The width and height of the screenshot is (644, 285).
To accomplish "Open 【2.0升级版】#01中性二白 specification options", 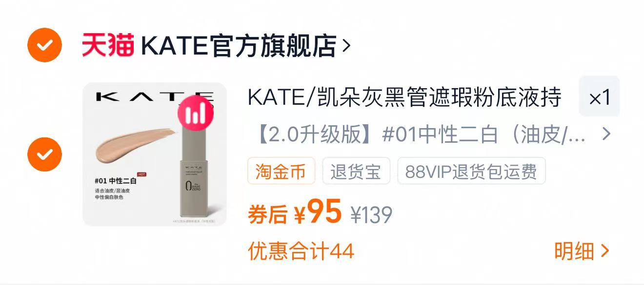I will click(x=420, y=134).
